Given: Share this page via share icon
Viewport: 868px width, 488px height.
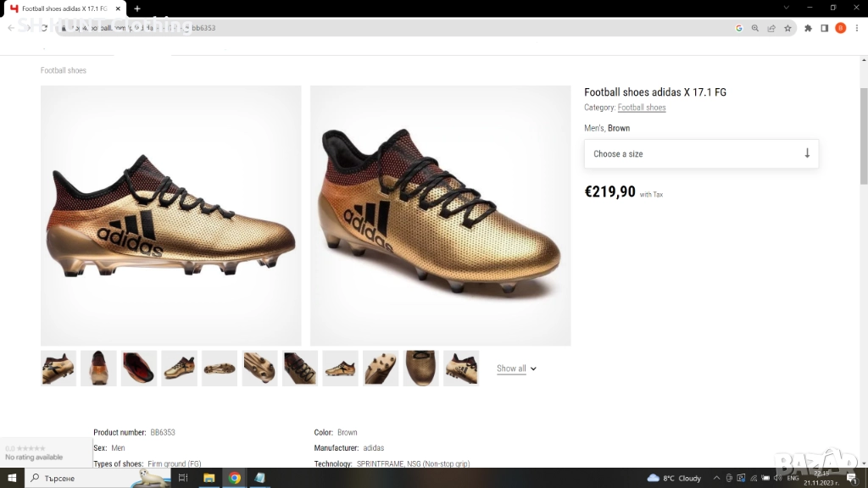Looking at the screenshot, I should click(x=771, y=28).
